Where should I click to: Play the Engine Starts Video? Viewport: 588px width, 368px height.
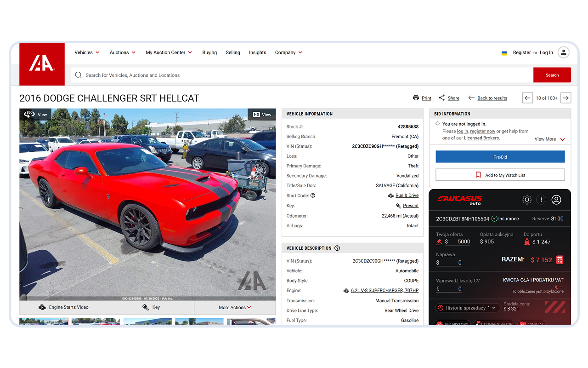[x=63, y=307]
